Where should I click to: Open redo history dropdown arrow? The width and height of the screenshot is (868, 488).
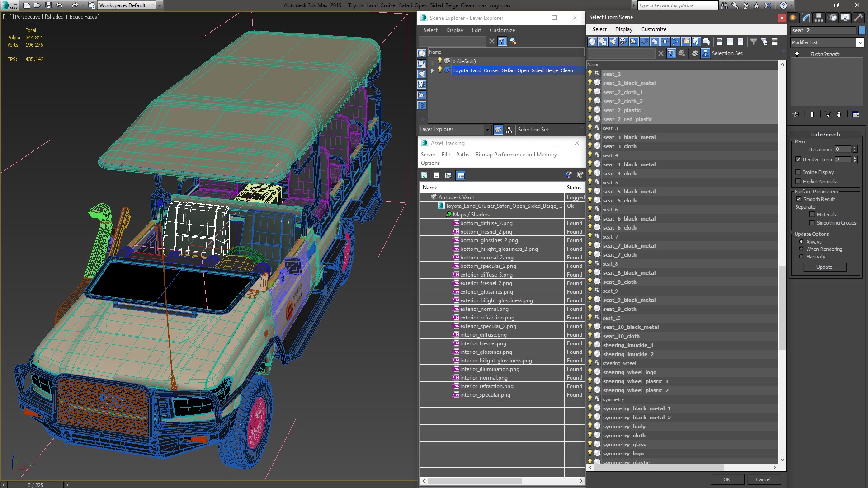[x=83, y=5]
